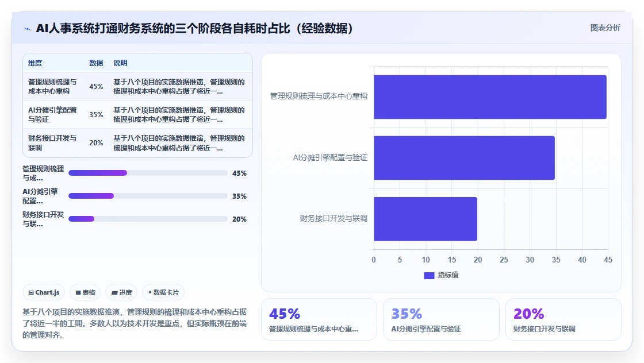Open the 20% data card
This screenshot has width=644, height=363.
[563, 319]
